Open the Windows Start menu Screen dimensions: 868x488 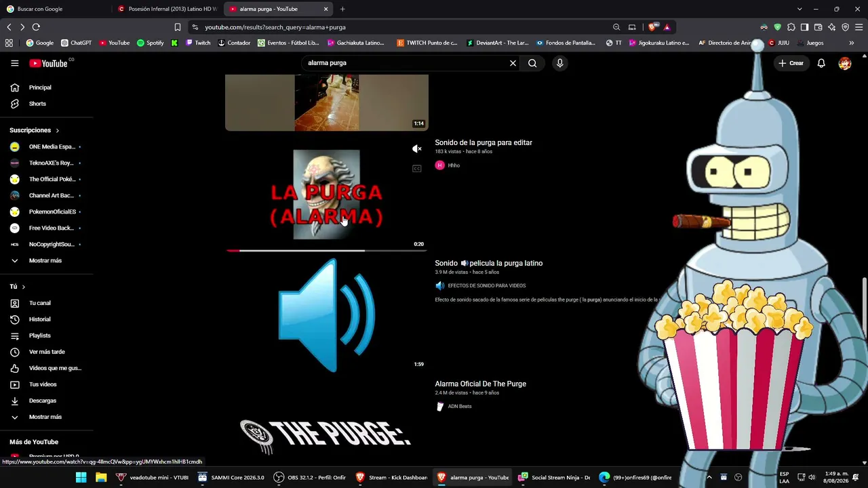click(81, 477)
